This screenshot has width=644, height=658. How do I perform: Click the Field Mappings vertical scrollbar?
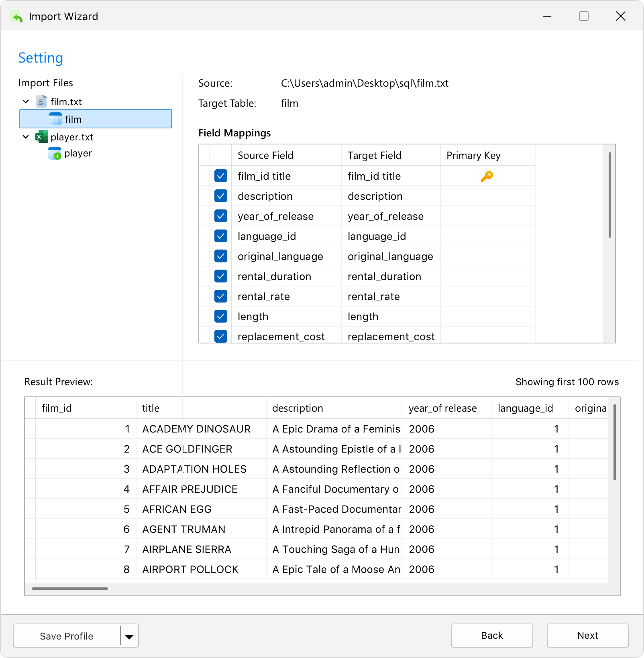609,195
